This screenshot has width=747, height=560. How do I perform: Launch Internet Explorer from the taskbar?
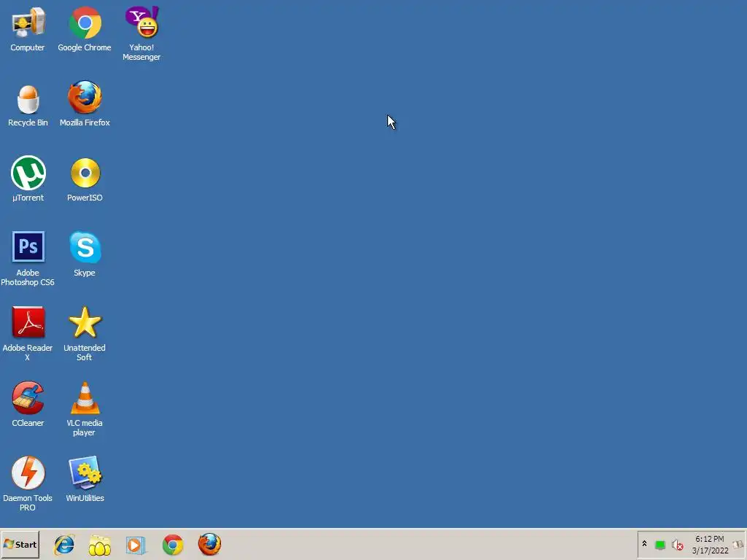(x=64, y=545)
